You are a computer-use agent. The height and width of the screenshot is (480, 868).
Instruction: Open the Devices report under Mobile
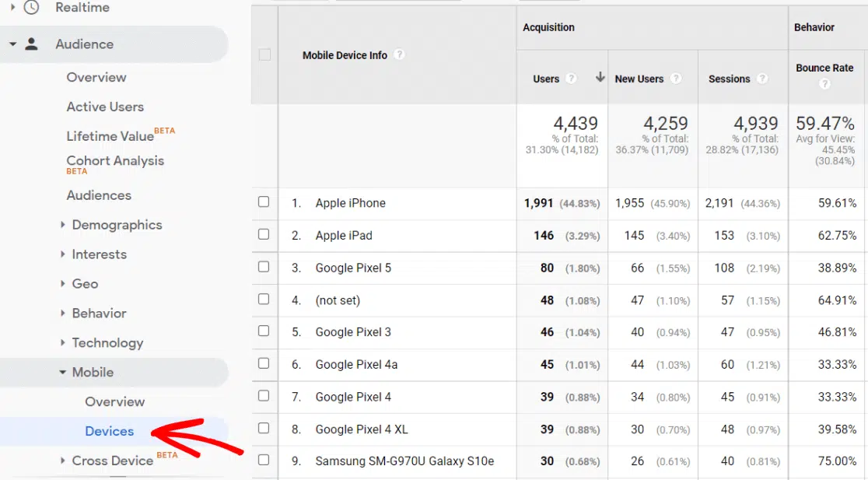110,431
